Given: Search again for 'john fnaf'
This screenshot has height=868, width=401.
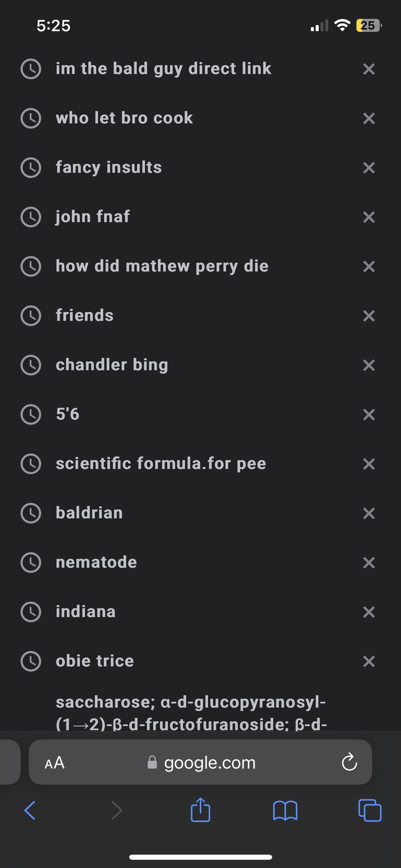Looking at the screenshot, I should [x=93, y=217].
